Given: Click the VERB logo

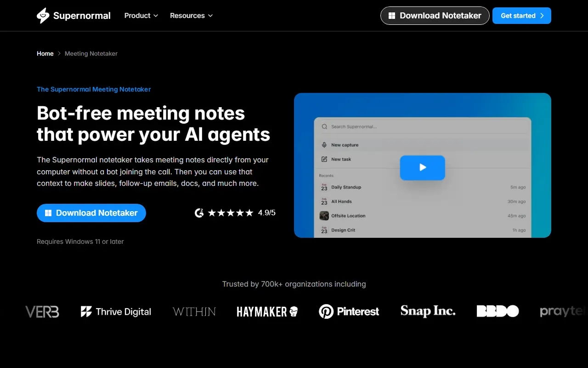Looking at the screenshot, I should (42, 312).
